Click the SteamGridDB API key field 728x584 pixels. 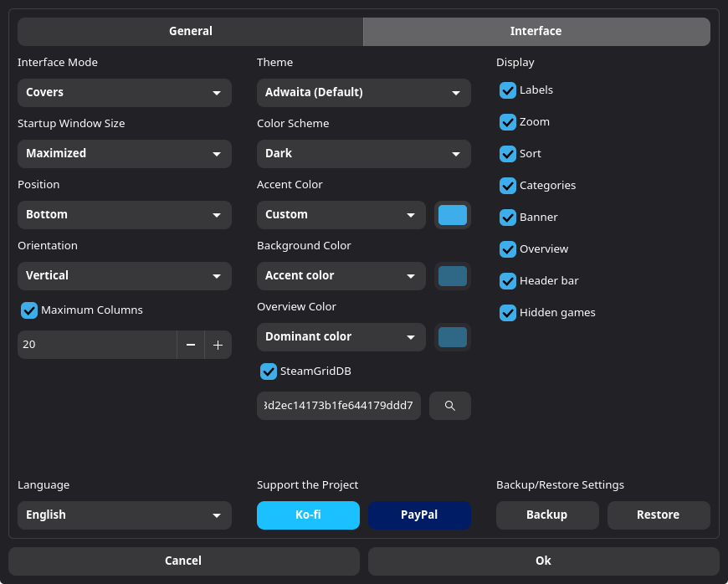pyautogui.click(x=339, y=406)
